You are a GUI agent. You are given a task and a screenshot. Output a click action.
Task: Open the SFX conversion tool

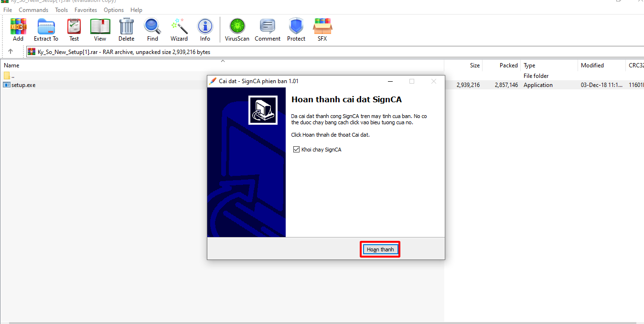(322, 30)
